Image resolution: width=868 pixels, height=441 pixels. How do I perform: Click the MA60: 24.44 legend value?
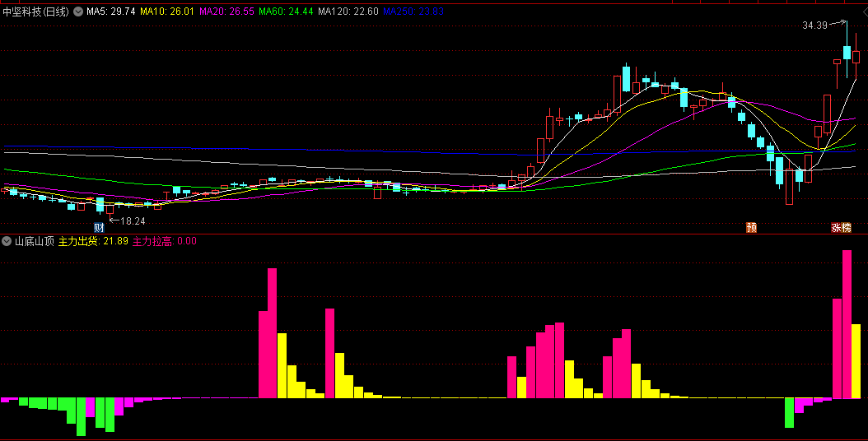(x=286, y=12)
